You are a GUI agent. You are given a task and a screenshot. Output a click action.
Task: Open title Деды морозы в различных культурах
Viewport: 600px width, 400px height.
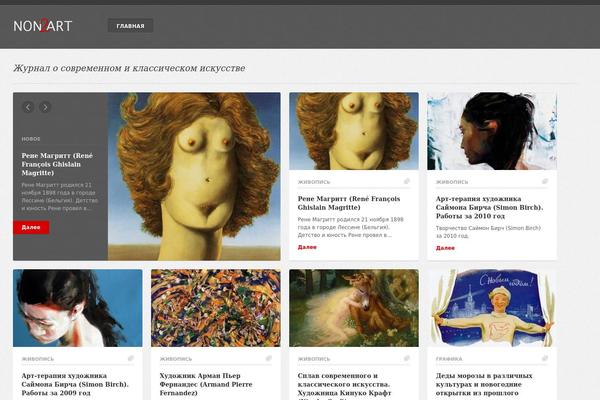484,384
